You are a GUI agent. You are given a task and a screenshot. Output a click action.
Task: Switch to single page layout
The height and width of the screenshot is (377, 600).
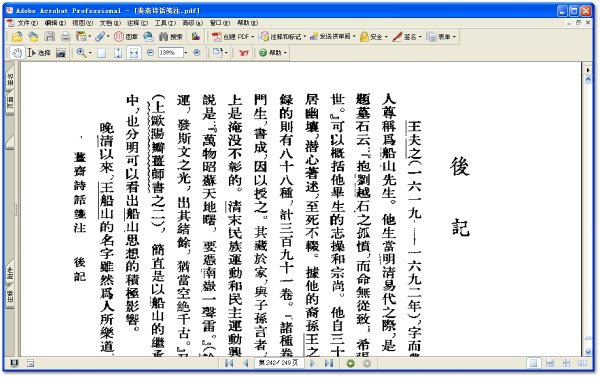(x=533, y=363)
